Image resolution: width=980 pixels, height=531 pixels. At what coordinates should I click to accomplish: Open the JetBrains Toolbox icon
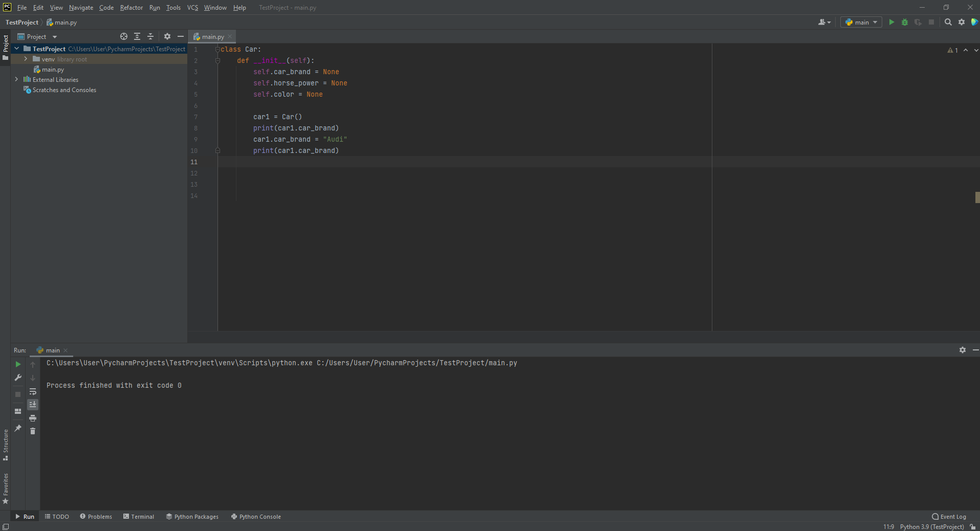(975, 22)
